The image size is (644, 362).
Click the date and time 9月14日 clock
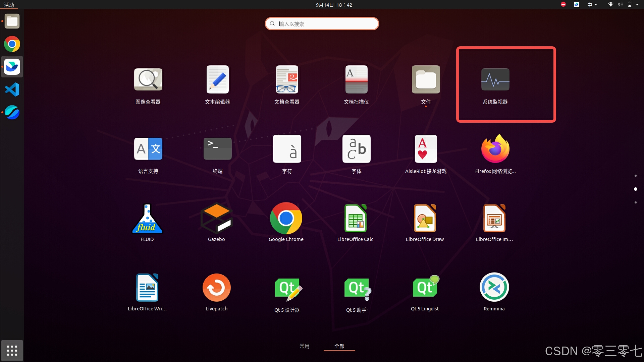pos(334,5)
